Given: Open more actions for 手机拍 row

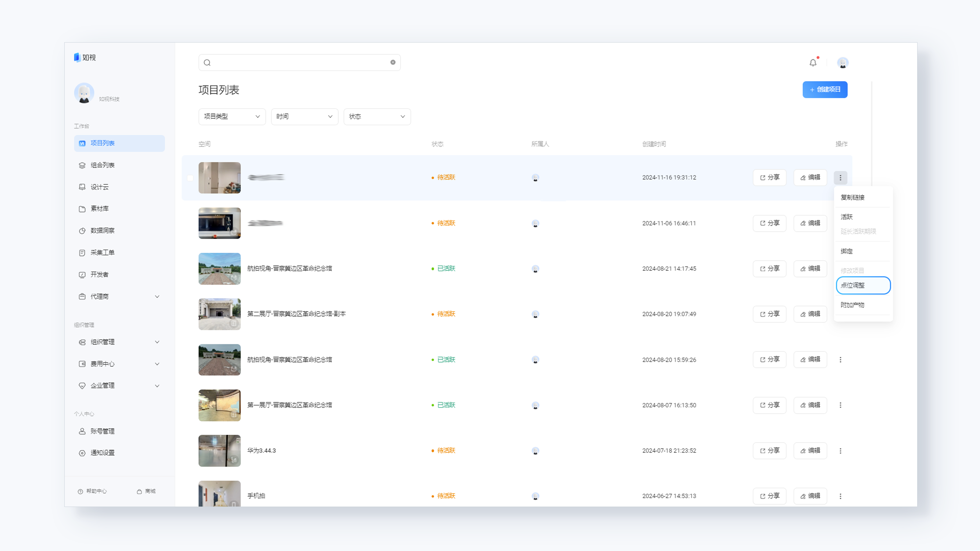Looking at the screenshot, I should [840, 496].
